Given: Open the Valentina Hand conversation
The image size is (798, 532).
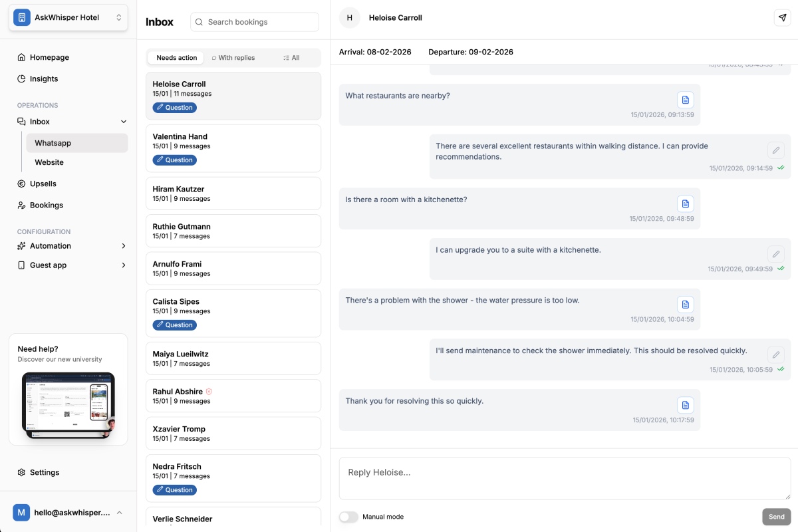Looking at the screenshot, I should (233, 148).
